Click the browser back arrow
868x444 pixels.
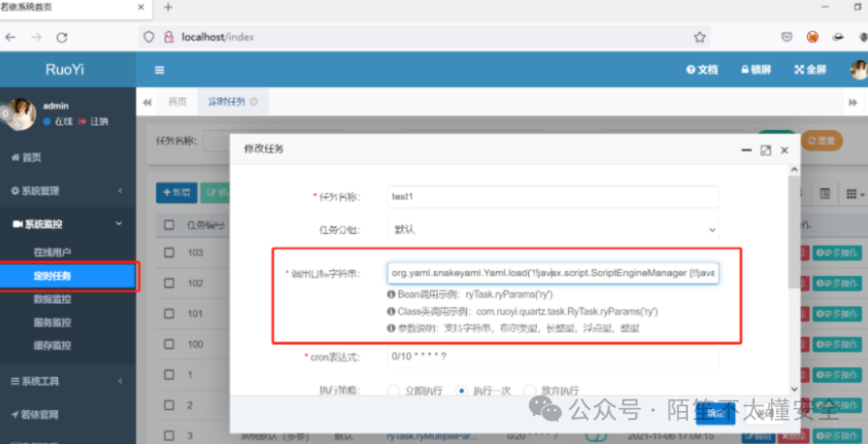(10, 38)
